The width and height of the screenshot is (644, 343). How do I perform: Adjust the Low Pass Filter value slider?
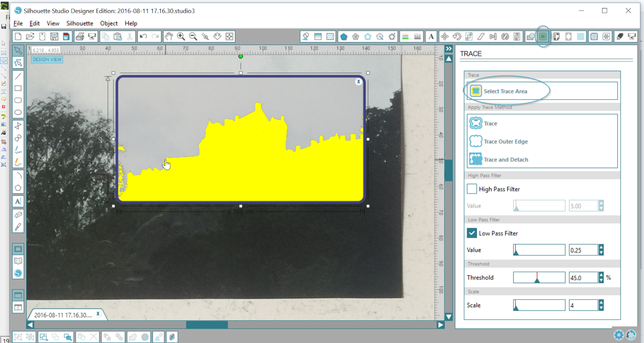pos(539,250)
